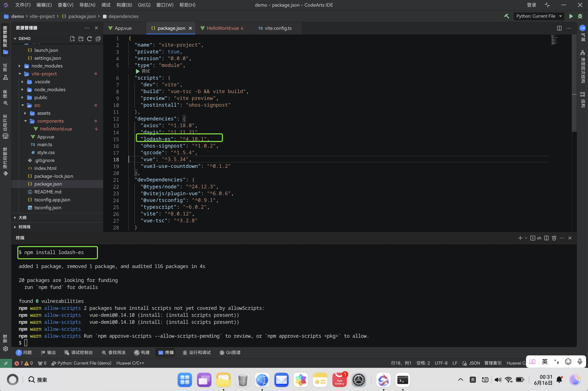Start debugging with the bug icon
This screenshot has height=391, width=588.
[x=580, y=16]
